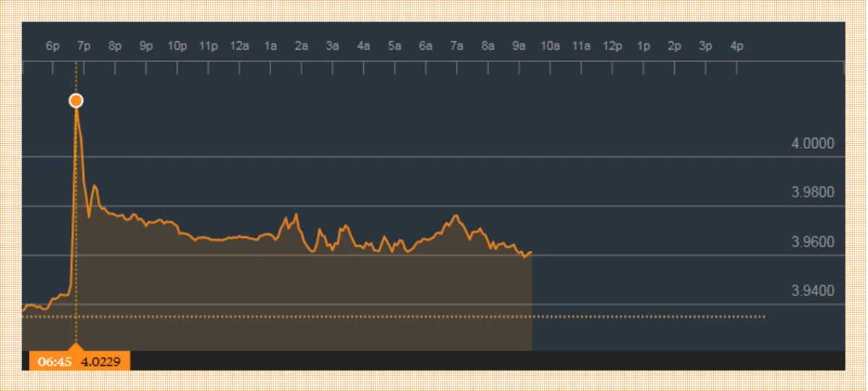The height and width of the screenshot is (391, 868).
Task: Click the 2p time axis label
Action: coord(675,46)
